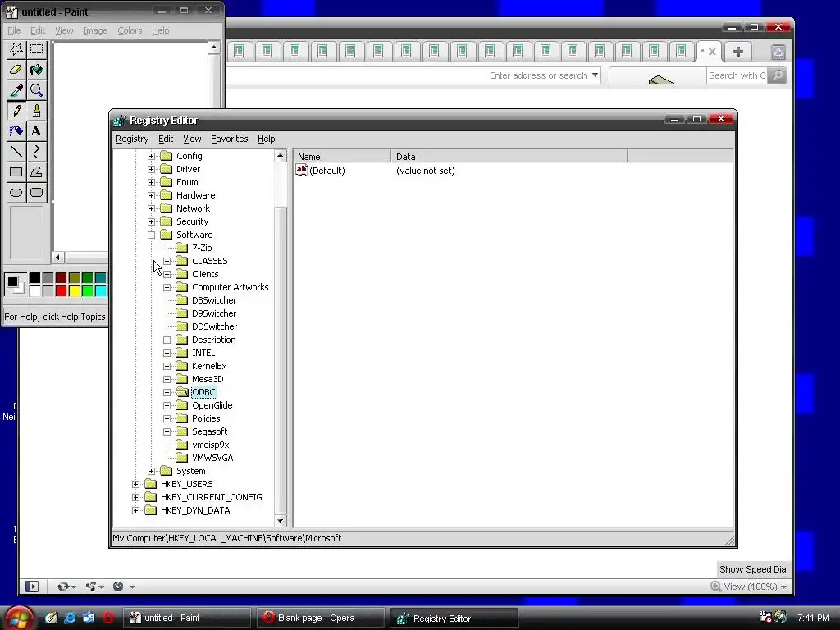The height and width of the screenshot is (630, 840).
Task: Expand the HKEY_USERS root key
Action: pyautogui.click(x=135, y=484)
